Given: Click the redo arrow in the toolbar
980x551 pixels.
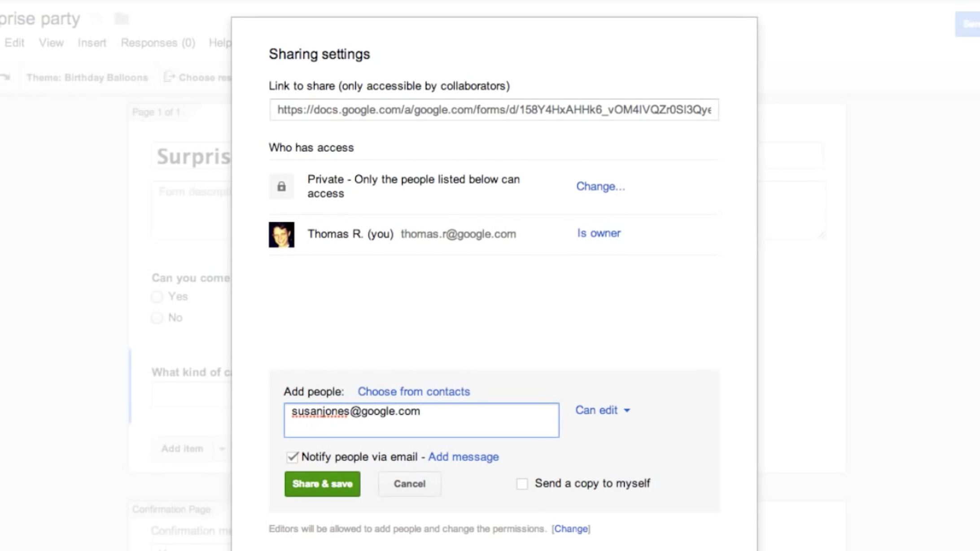Looking at the screenshot, I should [x=5, y=78].
